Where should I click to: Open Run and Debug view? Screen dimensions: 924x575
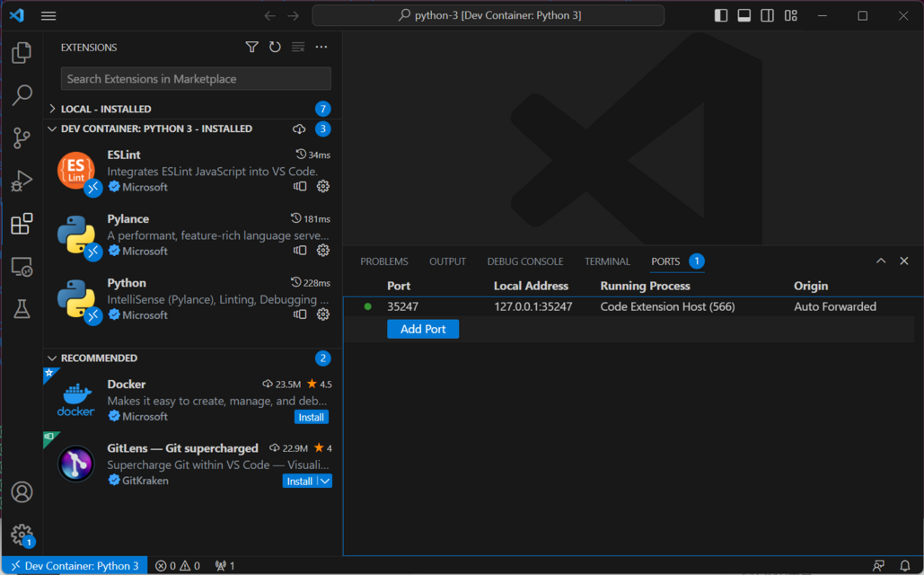(x=22, y=181)
